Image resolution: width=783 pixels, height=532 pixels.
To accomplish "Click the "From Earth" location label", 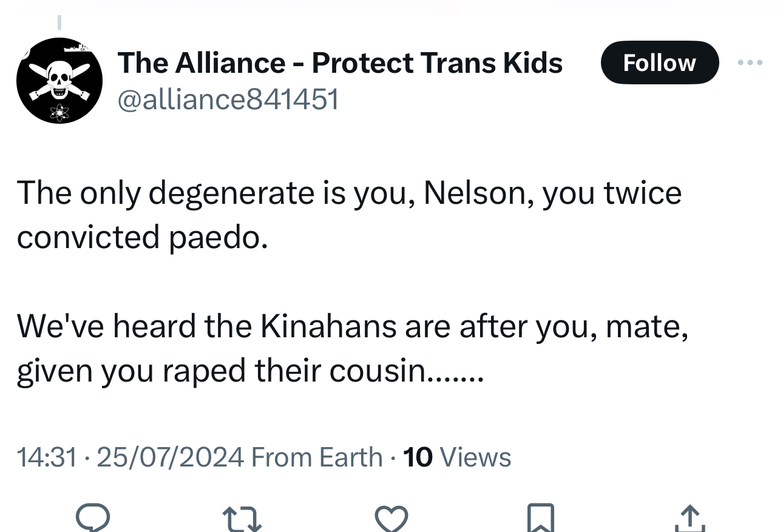I will pos(316,457).
